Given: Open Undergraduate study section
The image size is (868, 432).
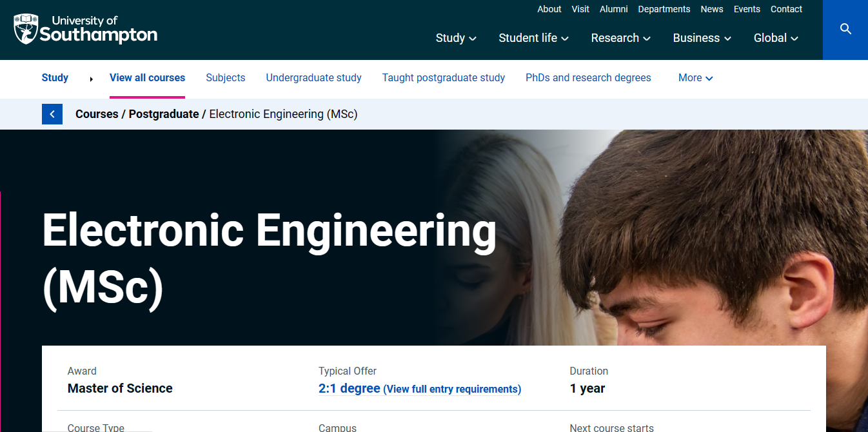Looking at the screenshot, I should (x=313, y=78).
